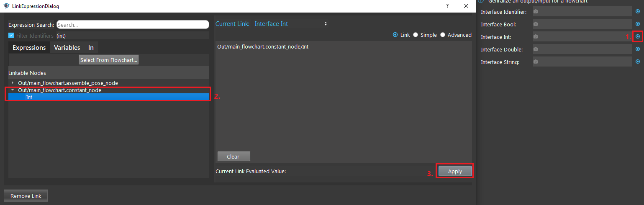
Task: Open link dialog for Interface Bool
Action: coord(638,24)
